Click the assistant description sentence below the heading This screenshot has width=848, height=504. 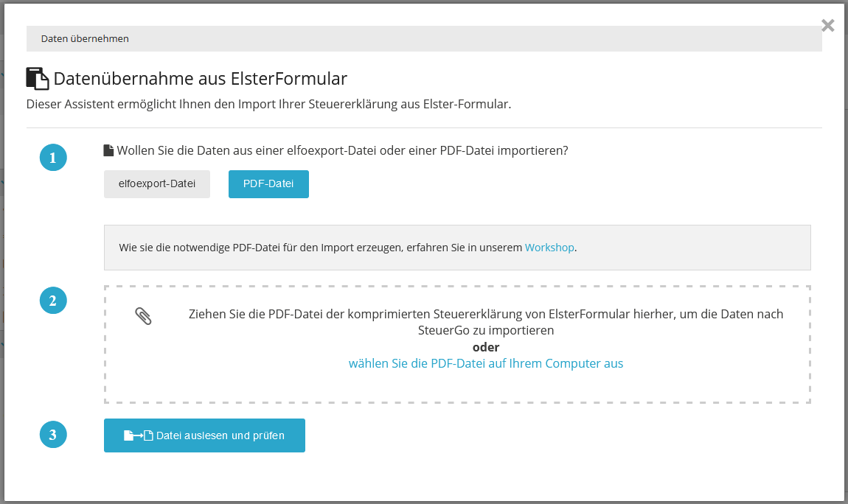click(x=268, y=104)
